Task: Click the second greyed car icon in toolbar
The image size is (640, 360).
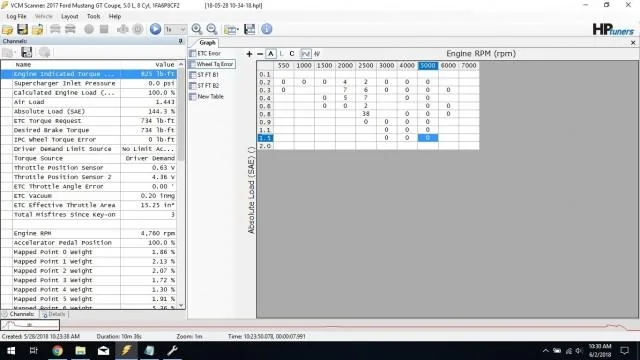Action: point(70,29)
